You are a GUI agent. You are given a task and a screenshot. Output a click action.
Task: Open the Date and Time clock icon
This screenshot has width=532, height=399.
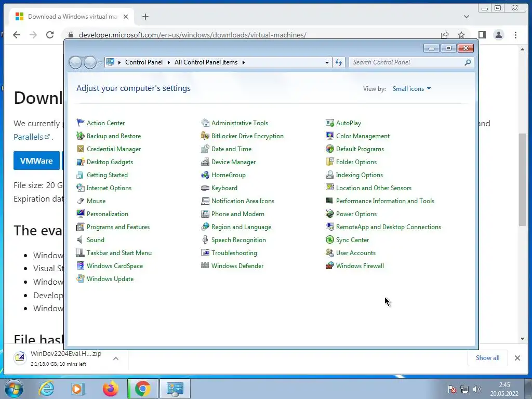tap(205, 149)
